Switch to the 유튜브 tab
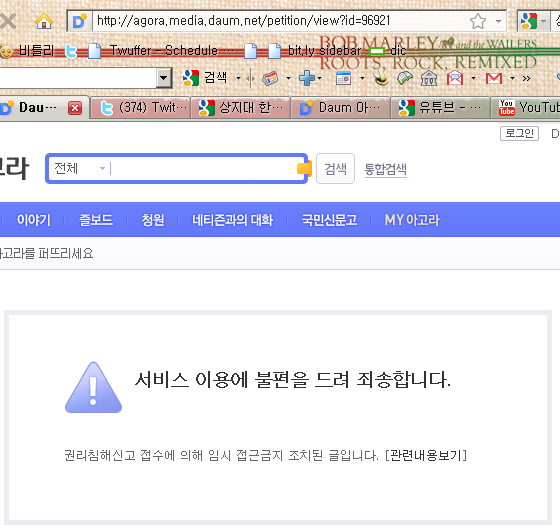Viewport: 560px width, 529px height. point(441,108)
